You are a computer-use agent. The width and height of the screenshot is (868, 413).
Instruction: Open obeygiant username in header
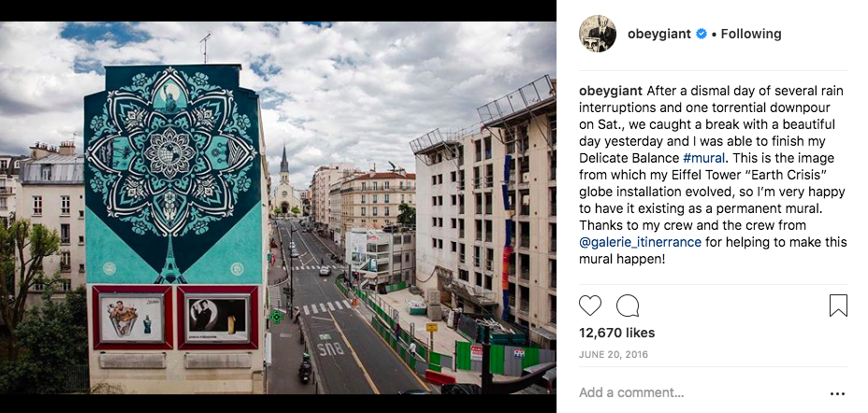click(659, 34)
